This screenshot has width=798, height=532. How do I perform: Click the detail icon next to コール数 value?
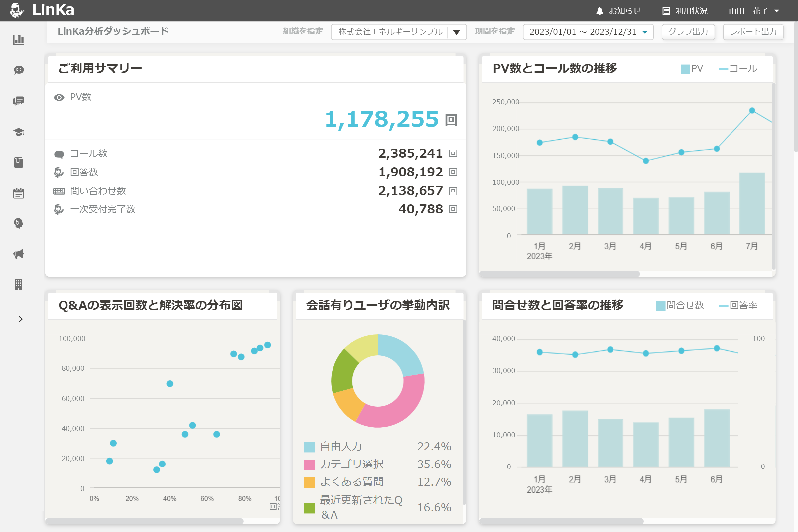click(453, 153)
